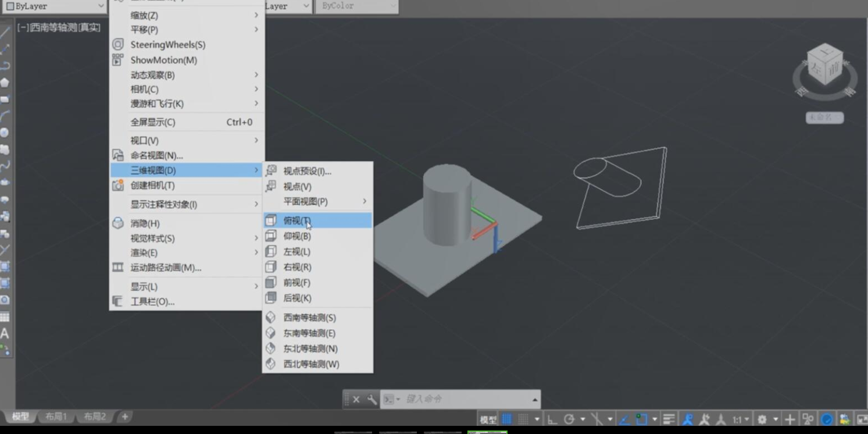868x434 pixels.
Task: Click the viewport label [-]西南等轴测
Action: [58, 27]
